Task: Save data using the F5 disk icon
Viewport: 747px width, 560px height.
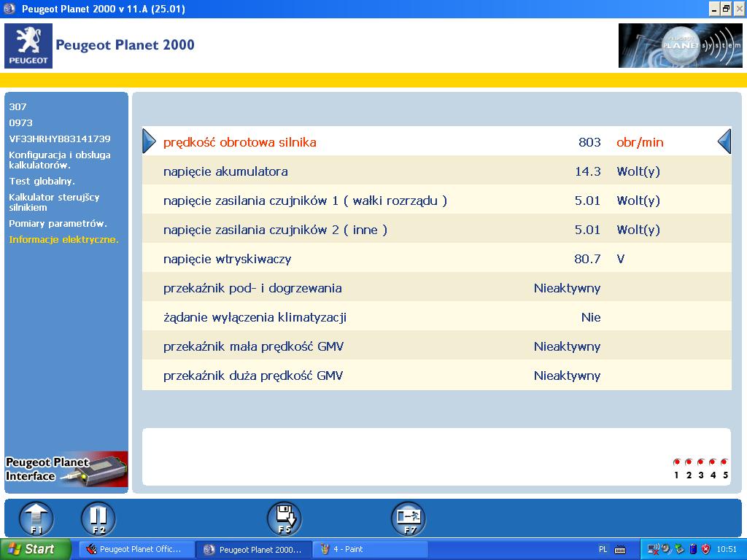Action: [285, 518]
